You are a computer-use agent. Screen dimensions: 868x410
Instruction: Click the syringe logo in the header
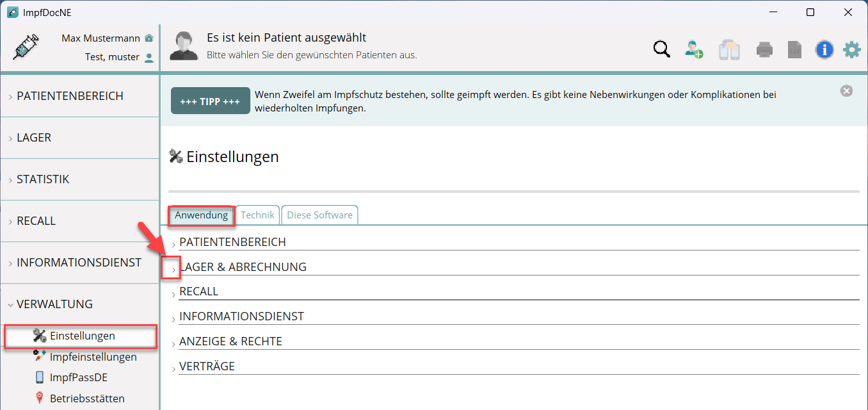(x=26, y=48)
